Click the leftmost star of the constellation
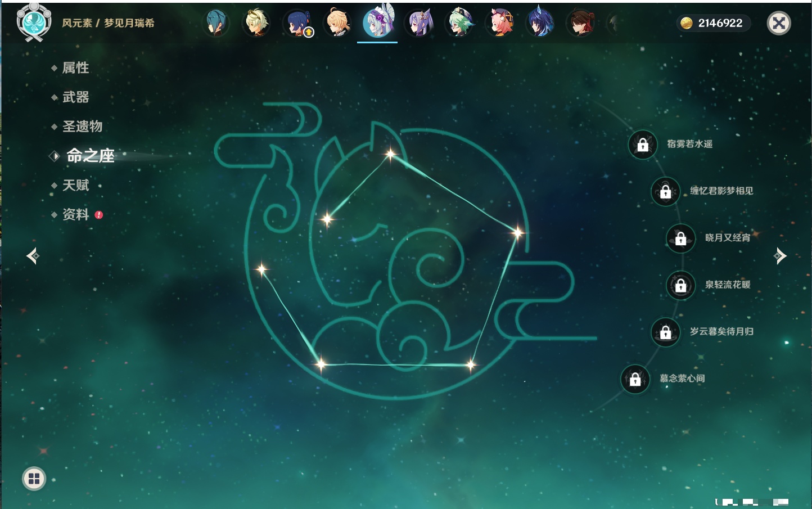 click(261, 269)
